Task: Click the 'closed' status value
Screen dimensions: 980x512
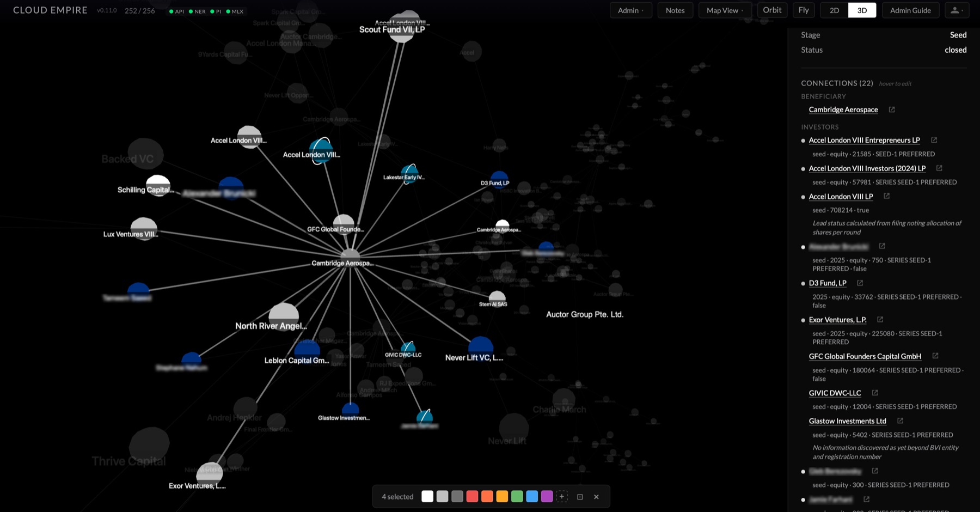Action: (x=955, y=50)
